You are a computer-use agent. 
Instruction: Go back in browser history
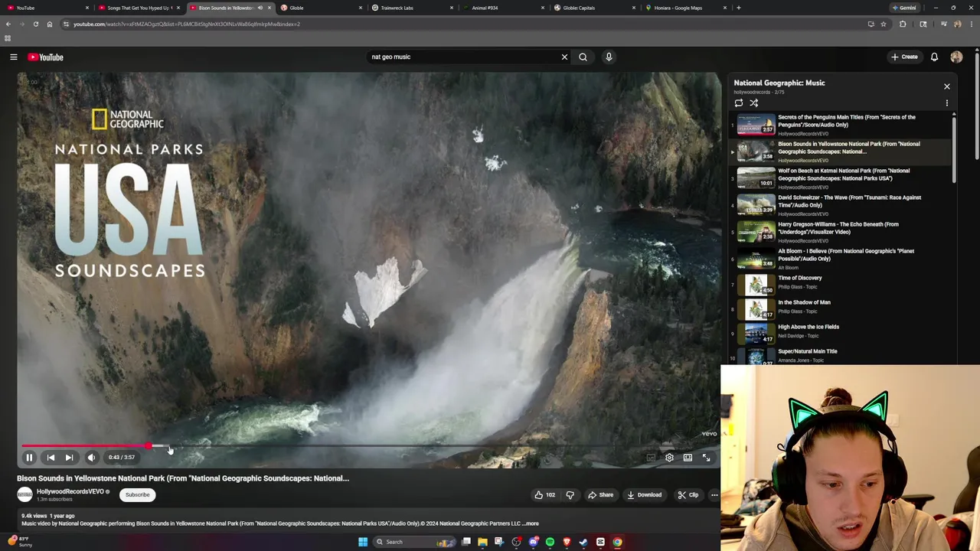(x=8, y=24)
